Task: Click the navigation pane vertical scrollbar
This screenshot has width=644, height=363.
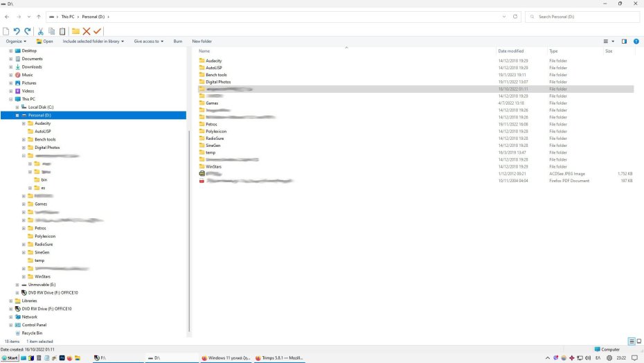Action: point(189,230)
